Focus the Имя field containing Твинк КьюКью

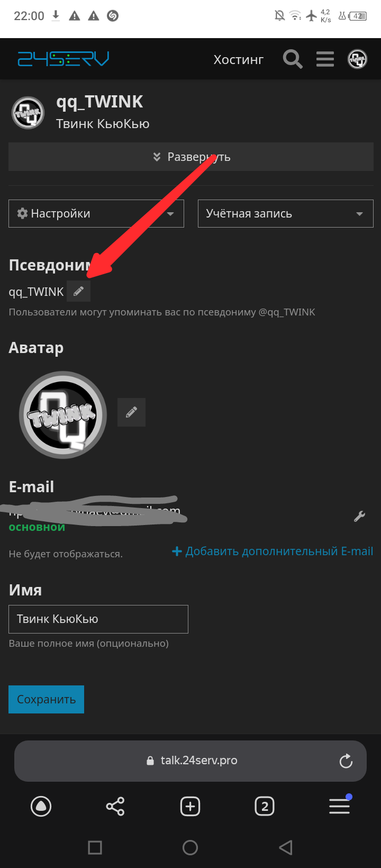point(98,619)
